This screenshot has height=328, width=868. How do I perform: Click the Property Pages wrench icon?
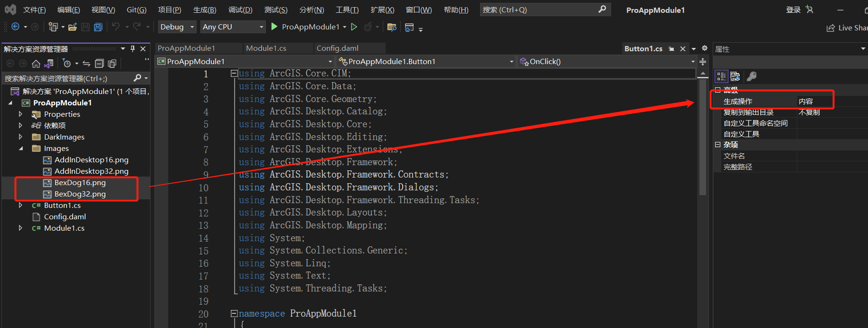click(x=752, y=76)
